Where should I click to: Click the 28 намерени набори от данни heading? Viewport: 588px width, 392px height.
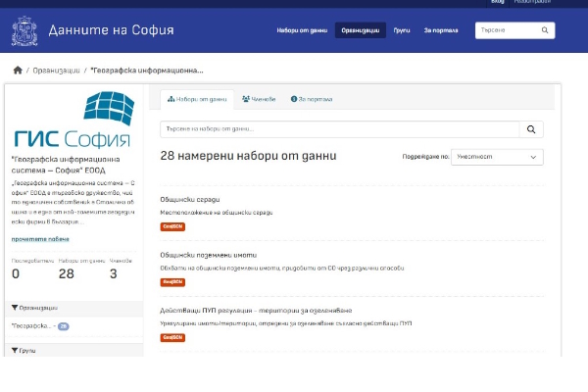[248, 156]
